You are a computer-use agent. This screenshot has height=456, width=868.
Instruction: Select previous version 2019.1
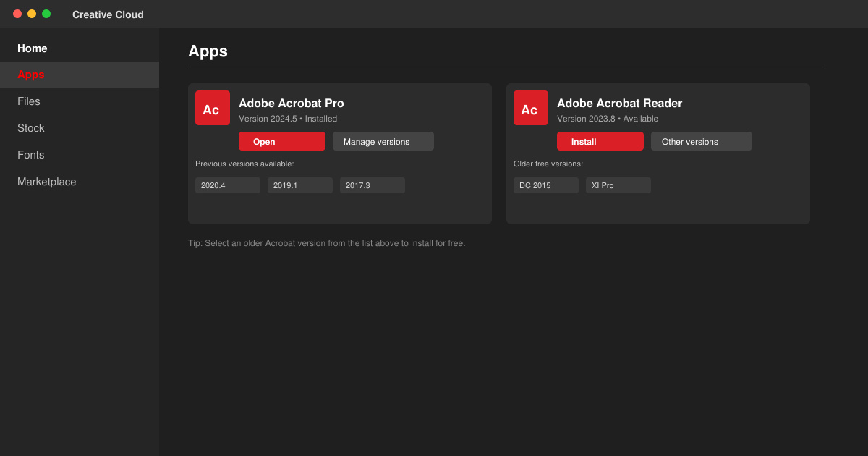tap(300, 185)
